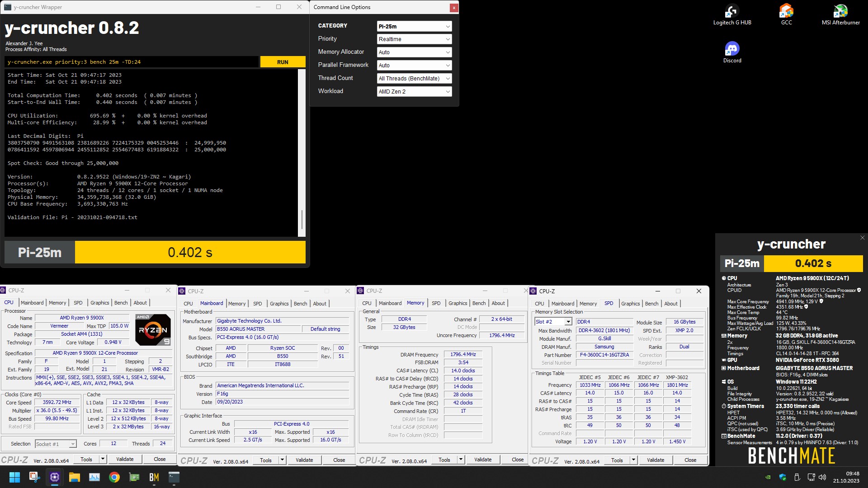Image resolution: width=868 pixels, height=488 pixels.
Task: Open the CPU tab in the CPU-Z Mainboard window
Action: [188, 304]
